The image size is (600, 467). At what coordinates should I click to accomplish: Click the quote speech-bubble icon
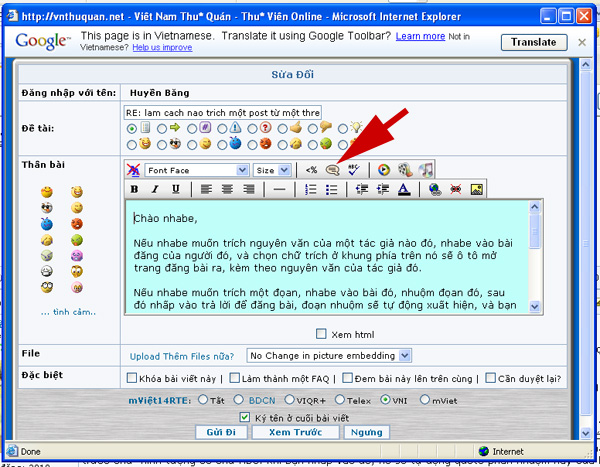[x=332, y=170]
